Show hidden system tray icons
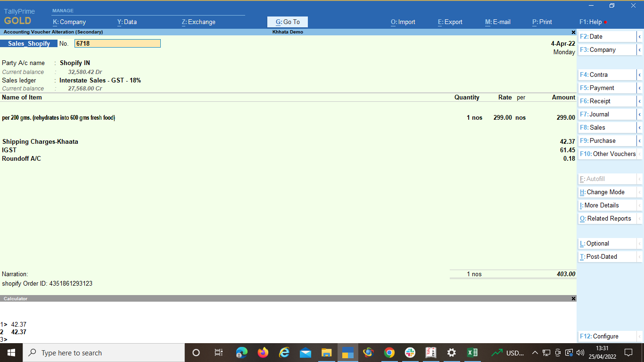Screen dimensions: 644x362 point(535,353)
